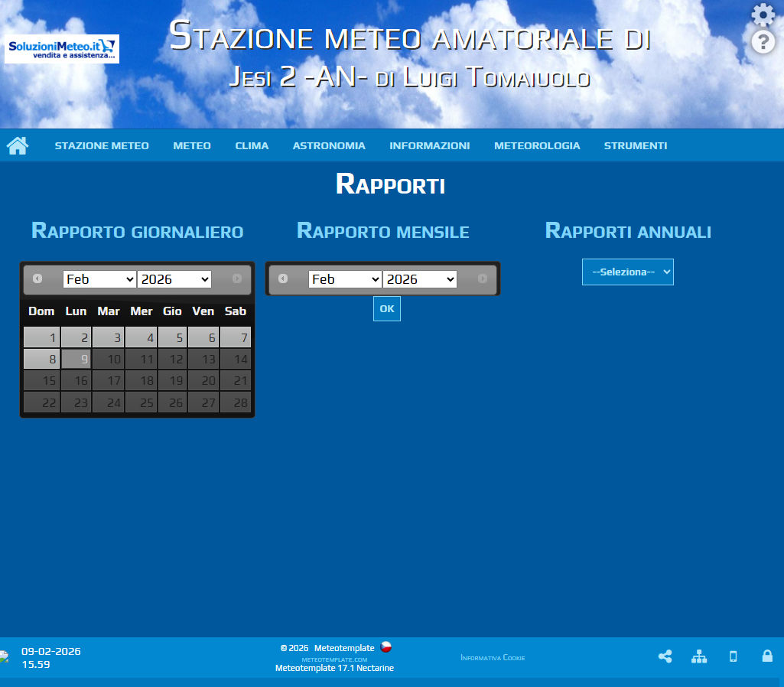This screenshot has height=687, width=784.
Task: Open the monthly report year dropdown
Action: pyautogui.click(x=420, y=279)
